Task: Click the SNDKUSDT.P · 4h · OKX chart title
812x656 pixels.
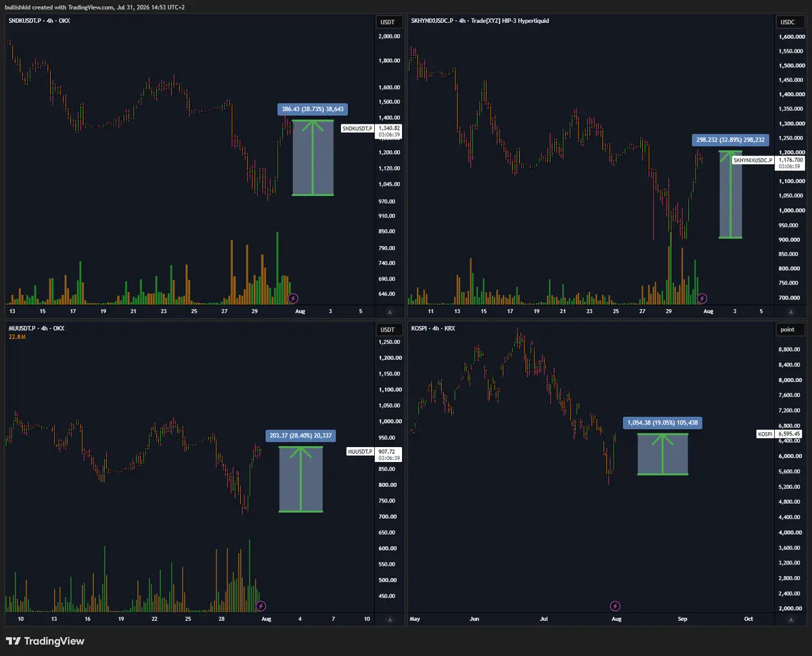Action: (x=39, y=21)
